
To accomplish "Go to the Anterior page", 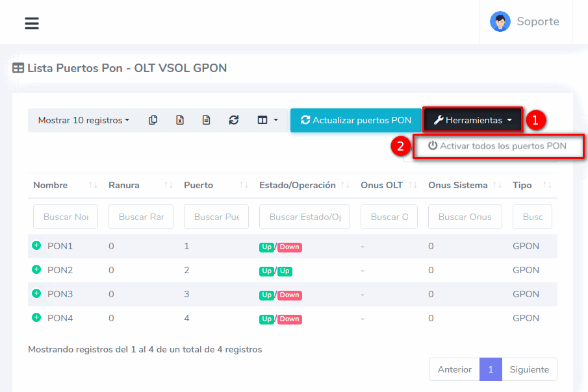I will [454, 369].
